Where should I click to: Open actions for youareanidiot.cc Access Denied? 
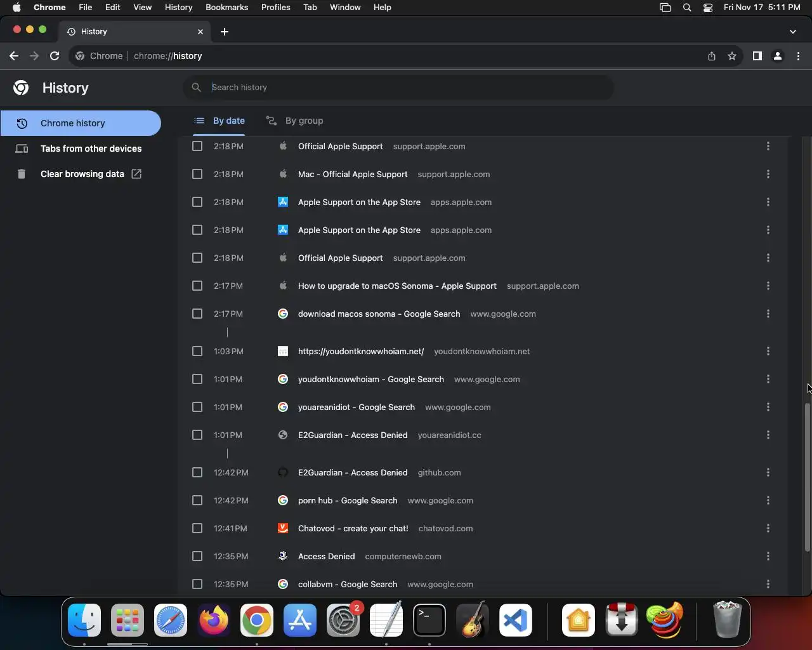(x=768, y=435)
